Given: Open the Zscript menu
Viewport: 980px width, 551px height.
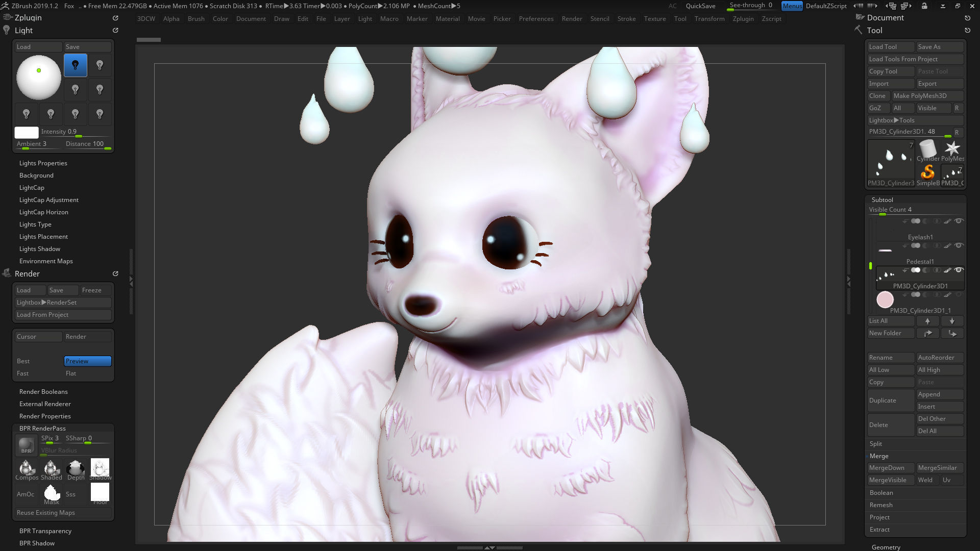Looking at the screenshot, I should coord(771,19).
